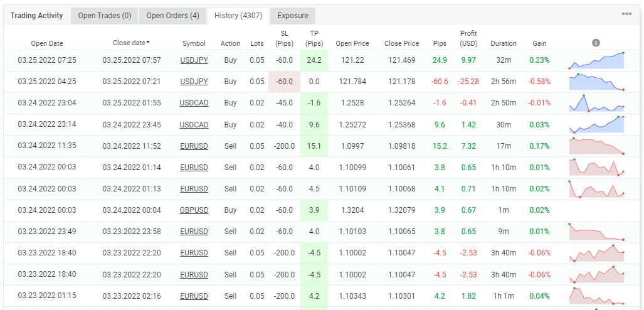Click close date 03.23.2022 23:58
The width and height of the screenshot is (644, 310).
coord(132,232)
